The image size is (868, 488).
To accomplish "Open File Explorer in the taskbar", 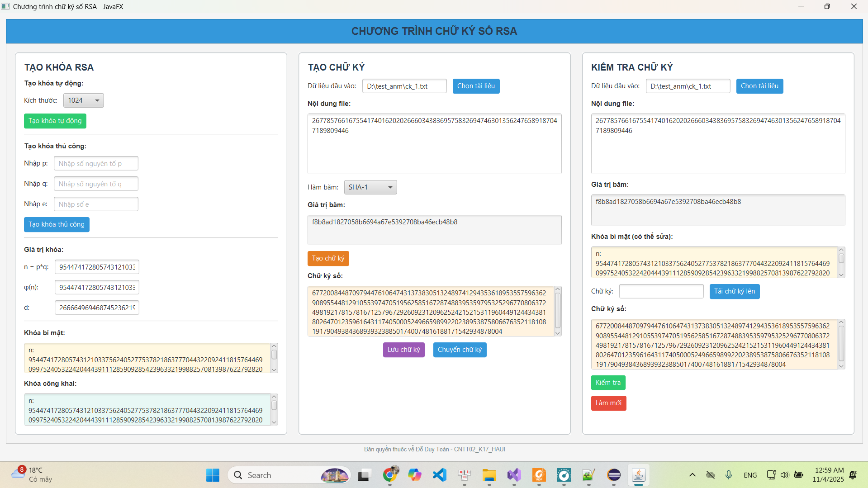I will [x=489, y=475].
